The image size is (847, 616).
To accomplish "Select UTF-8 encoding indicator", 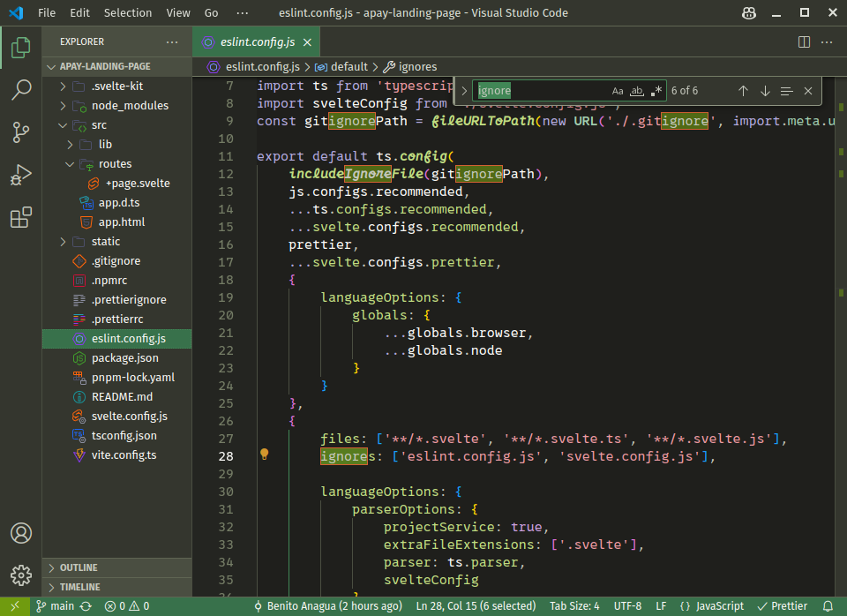I will pos(627,606).
